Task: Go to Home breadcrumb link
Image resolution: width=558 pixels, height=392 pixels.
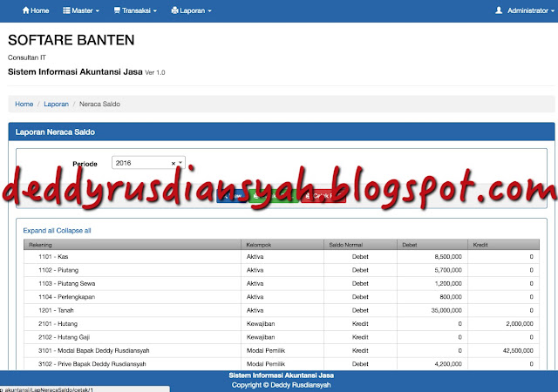Action: pyautogui.click(x=24, y=104)
